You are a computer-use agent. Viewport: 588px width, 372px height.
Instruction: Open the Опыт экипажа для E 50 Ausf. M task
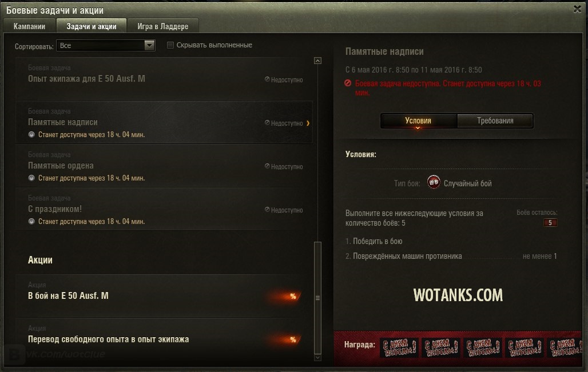pos(164,79)
